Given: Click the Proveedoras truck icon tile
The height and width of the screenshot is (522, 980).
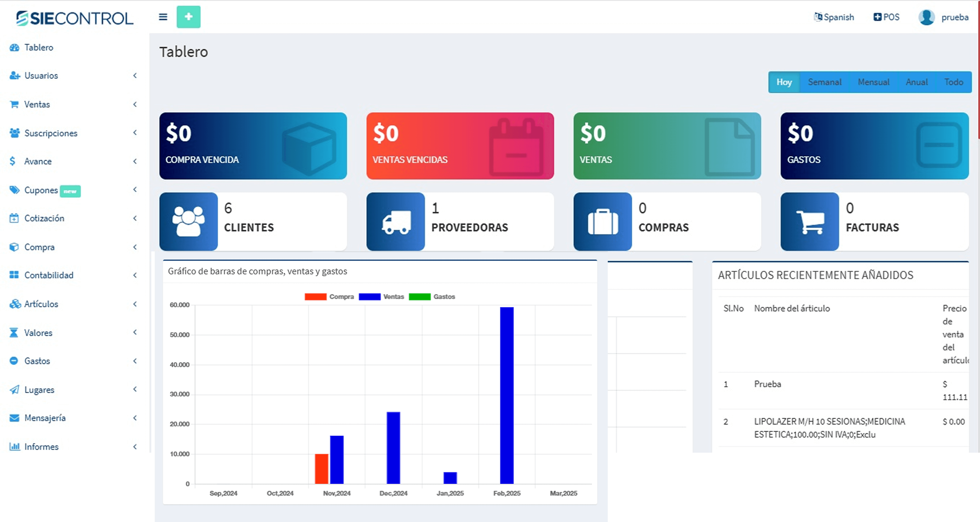Looking at the screenshot, I should 396,222.
